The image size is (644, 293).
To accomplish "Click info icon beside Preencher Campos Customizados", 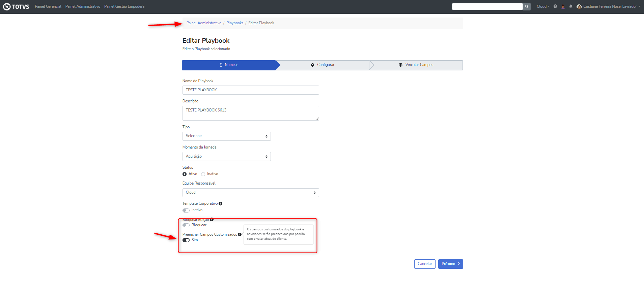I will (240, 234).
